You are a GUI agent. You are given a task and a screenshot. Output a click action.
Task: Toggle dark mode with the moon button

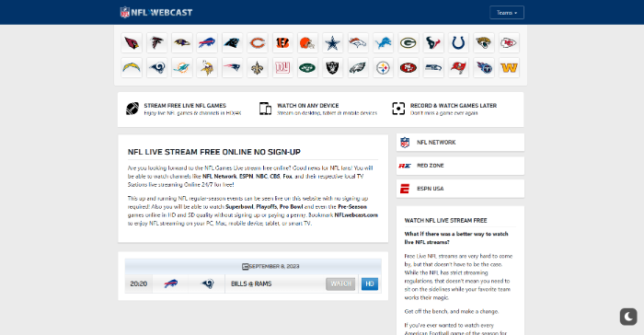point(628,317)
